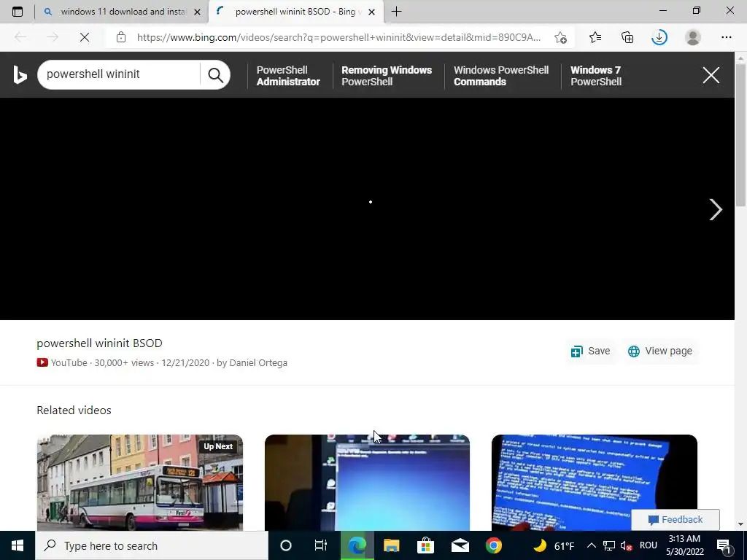747x560 pixels.
Task: Open Task View
Action: point(321,545)
